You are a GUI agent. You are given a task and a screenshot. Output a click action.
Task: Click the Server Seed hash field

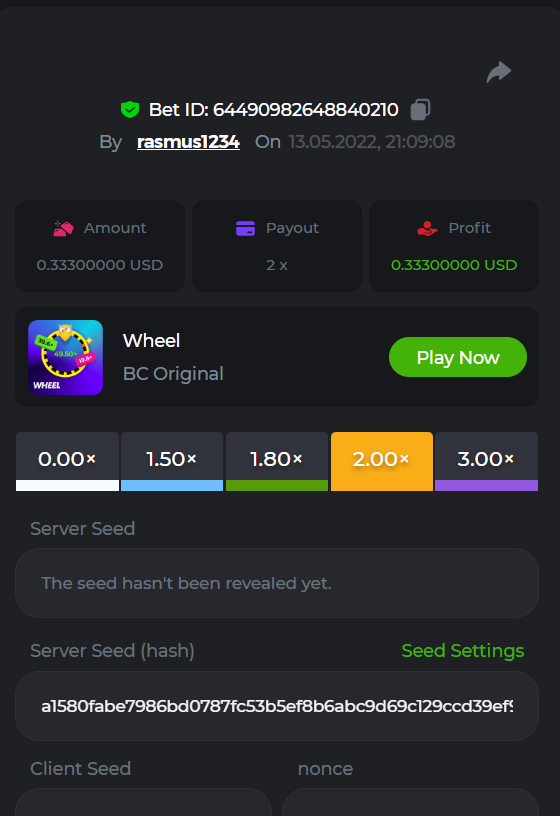[x=277, y=706]
